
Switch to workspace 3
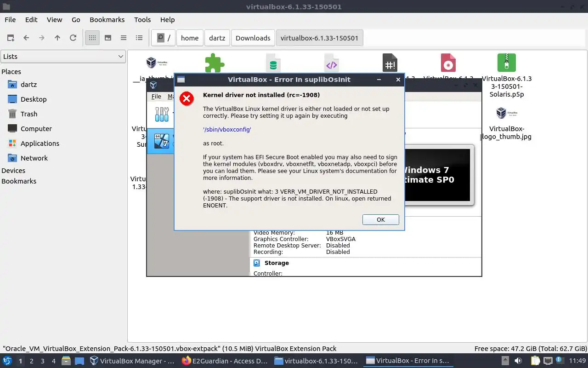coord(43,361)
